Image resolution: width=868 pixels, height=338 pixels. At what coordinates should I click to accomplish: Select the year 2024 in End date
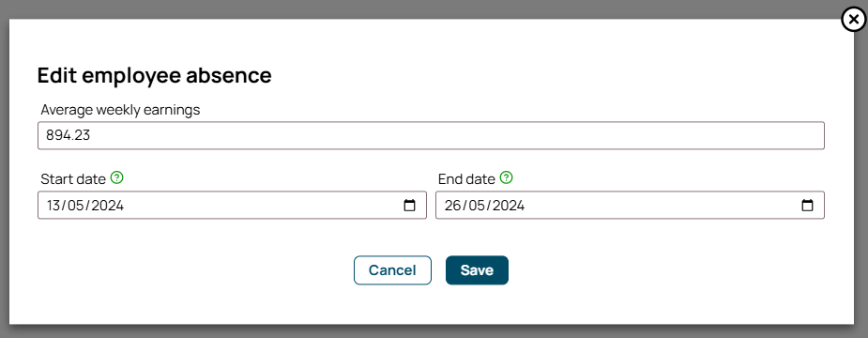click(x=509, y=206)
